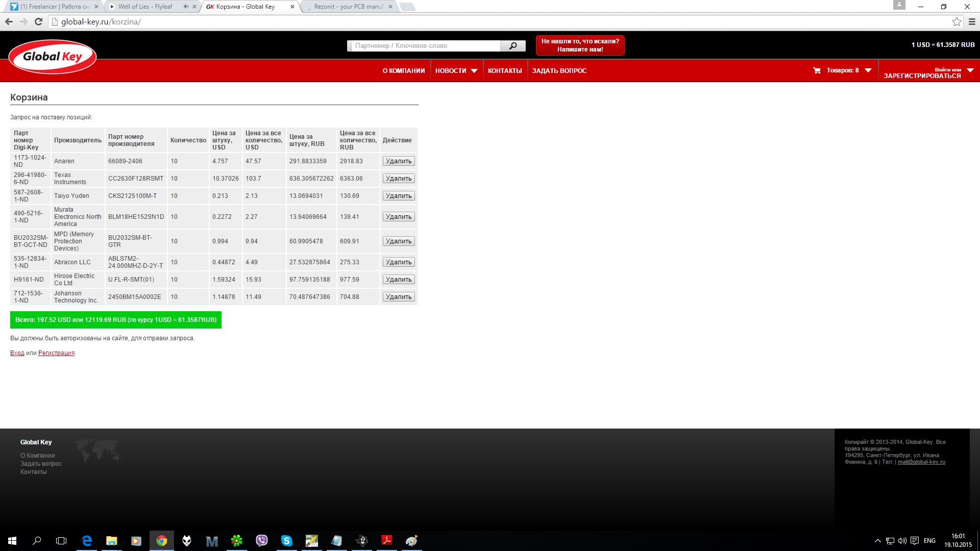The image size is (980, 551).
Task: Open media player taskbar icon
Action: pyautogui.click(x=136, y=541)
